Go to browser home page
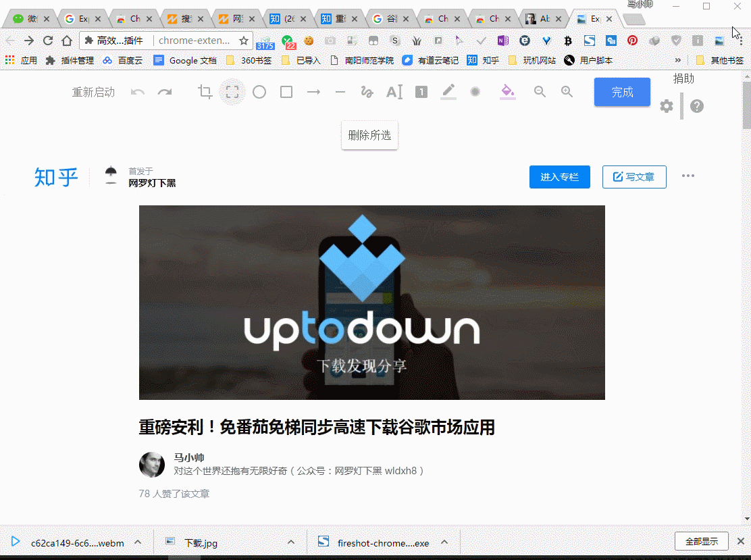Viewport: 751px width, 560px height. click(67, 41)
